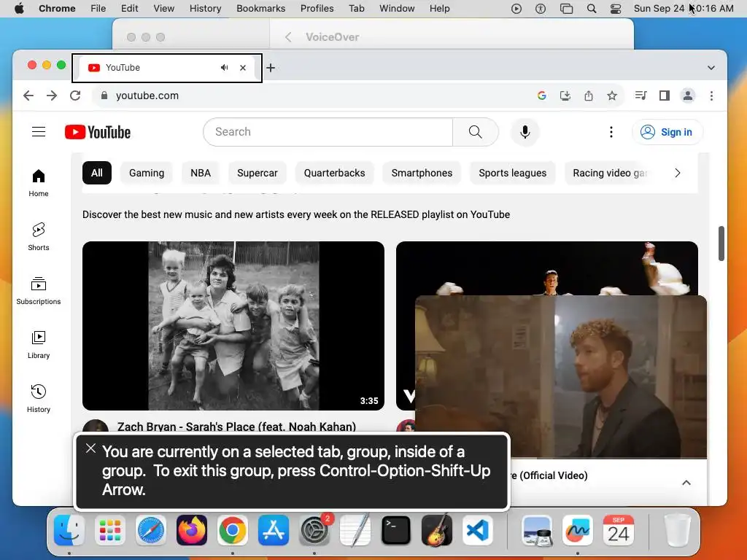The image size is (747, 560).
Task: Go back in VoiceOver window
Action: [288, 37]
